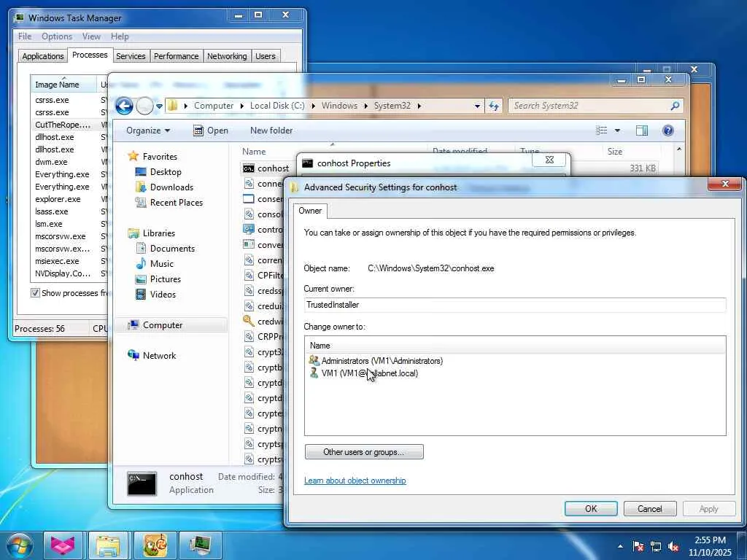Click the Other users or groups button

click(364, 452)
